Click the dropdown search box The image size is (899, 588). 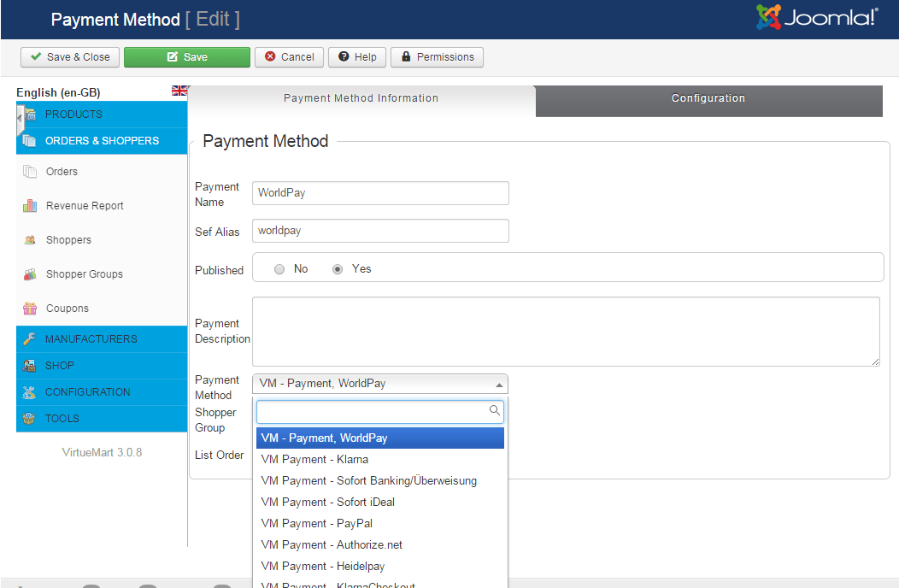[x=380, y=411]
